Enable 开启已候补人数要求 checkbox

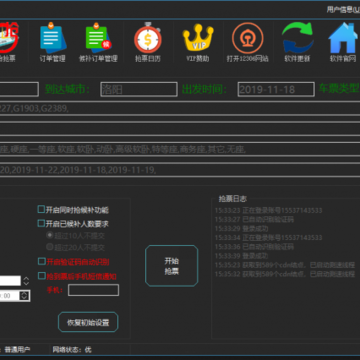point(41,223)
